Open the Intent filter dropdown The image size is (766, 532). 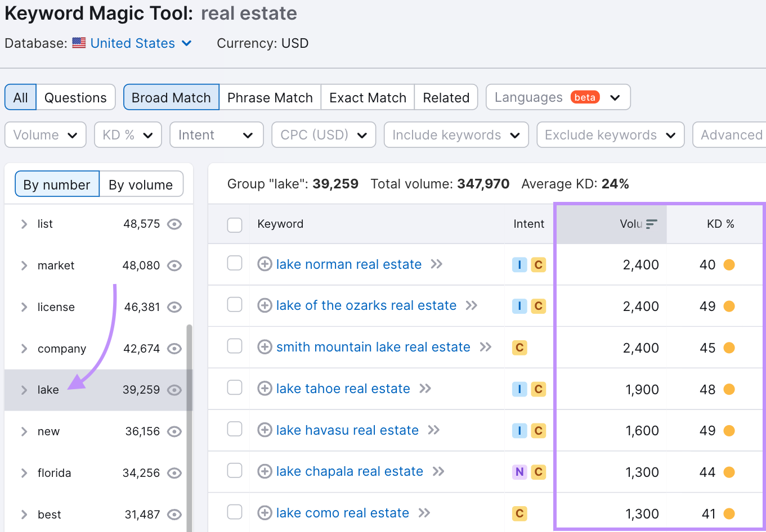coord(217,135)
